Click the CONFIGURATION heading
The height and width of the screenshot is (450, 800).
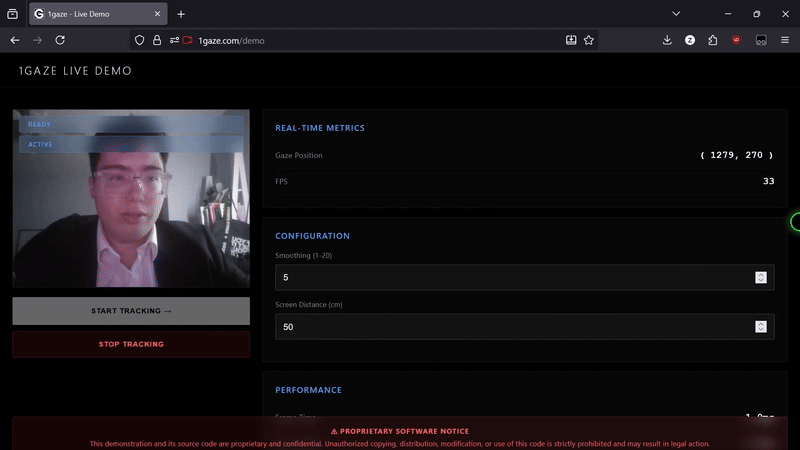tap(313, 236)
